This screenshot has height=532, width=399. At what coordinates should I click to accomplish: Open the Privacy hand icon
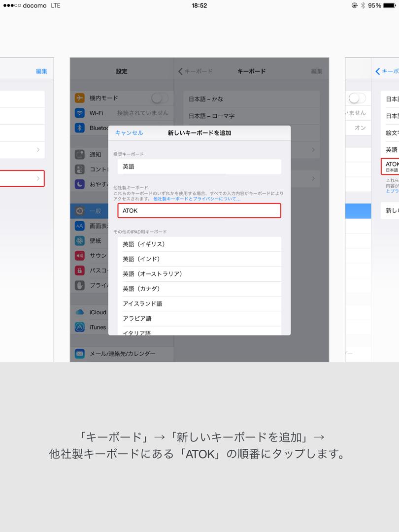(x=79, y=285)
